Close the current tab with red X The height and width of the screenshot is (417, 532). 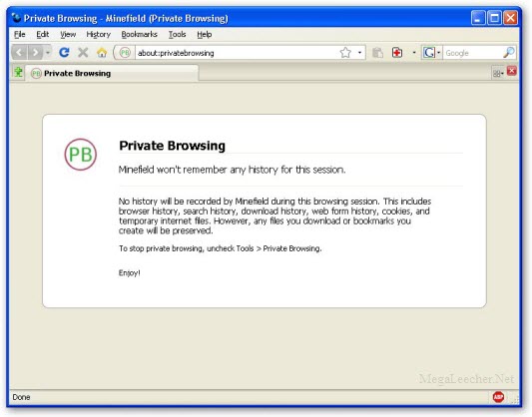tap(512, 71)
